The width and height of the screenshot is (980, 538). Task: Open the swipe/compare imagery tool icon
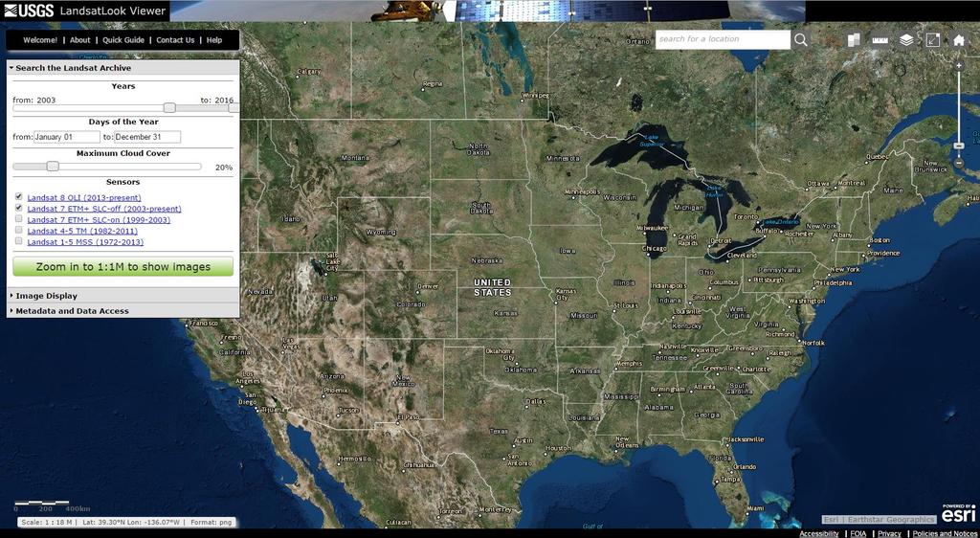pos(854,40)
